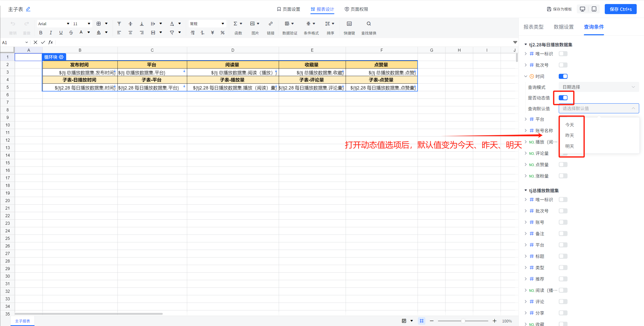Click the 保存为模板 button
The image size is (644, 326).
tap(559, 9)
